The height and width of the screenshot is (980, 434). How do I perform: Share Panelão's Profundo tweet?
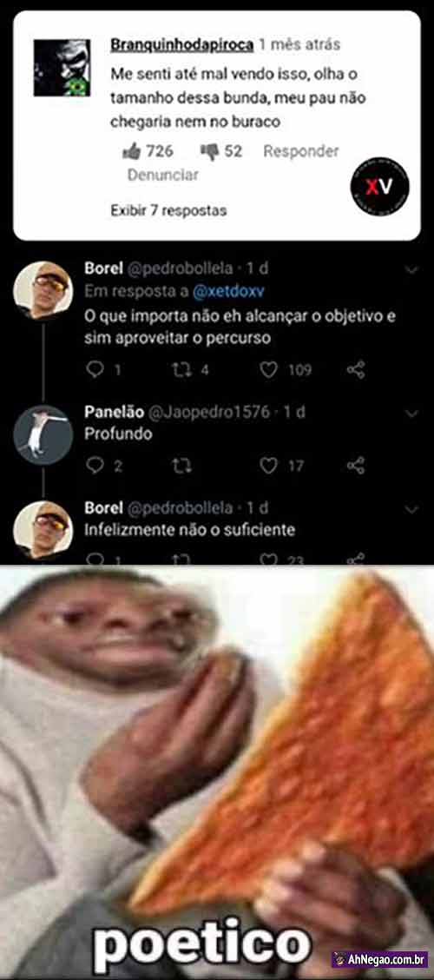[356, 466]
